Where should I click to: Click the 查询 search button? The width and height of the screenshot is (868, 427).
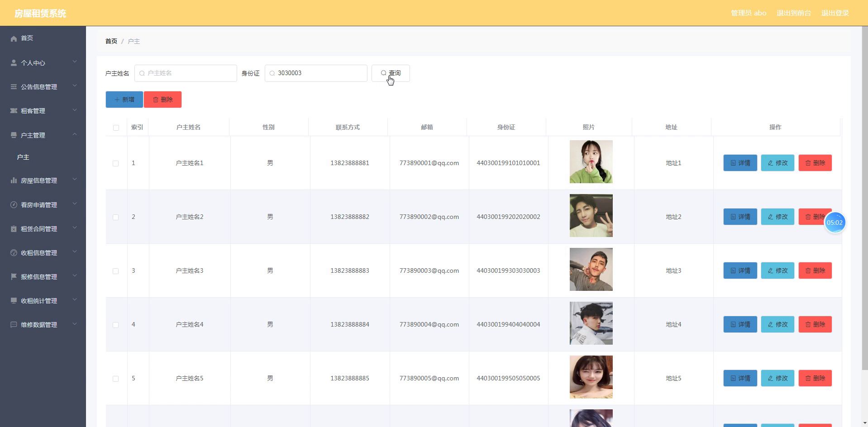pyautogui.click(x=391, y=73)
